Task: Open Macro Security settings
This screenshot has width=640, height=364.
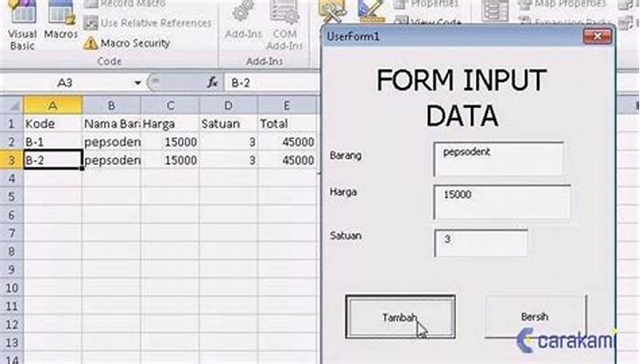Action: click(x=126, y=43)
